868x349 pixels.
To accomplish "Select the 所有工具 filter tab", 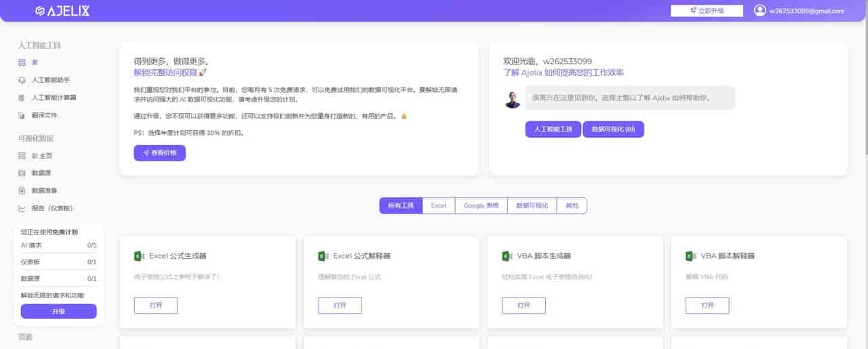I will click(x=401, y=205).
